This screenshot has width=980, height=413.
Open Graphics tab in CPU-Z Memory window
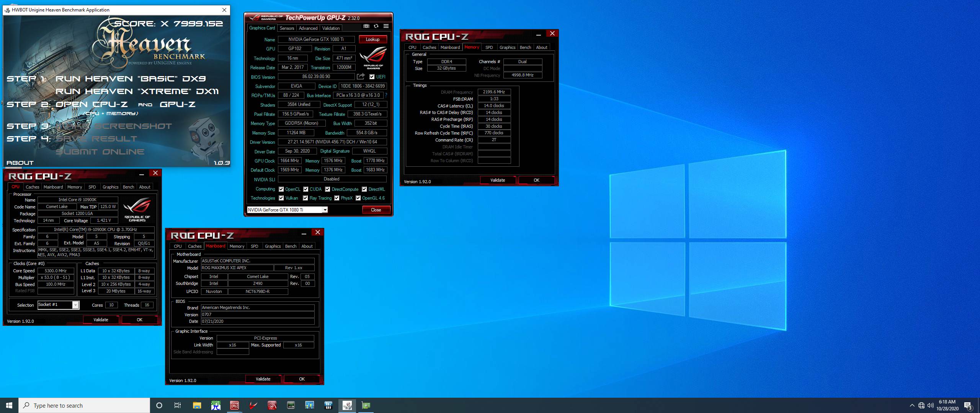tap(508, 47)
